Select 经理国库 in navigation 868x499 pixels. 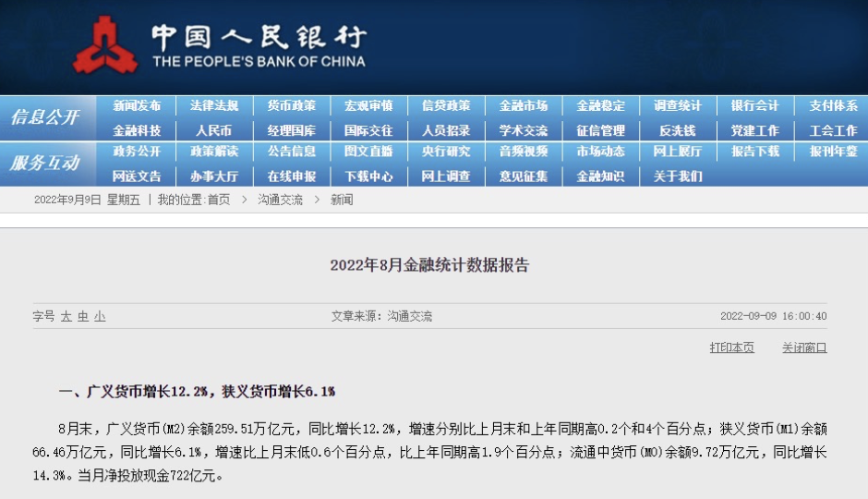click(x=292, y=130)
